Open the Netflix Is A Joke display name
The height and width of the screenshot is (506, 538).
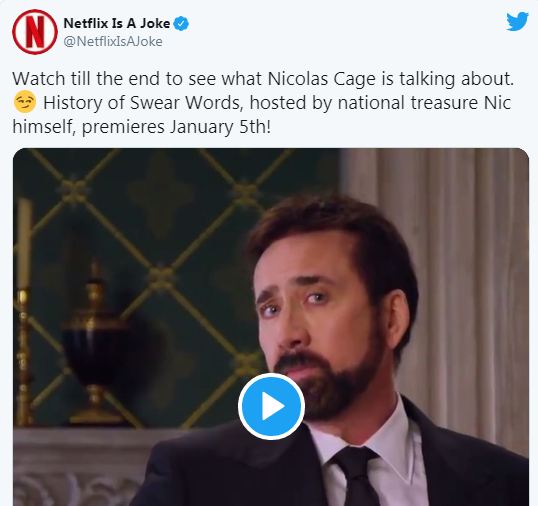pos(117,23)
